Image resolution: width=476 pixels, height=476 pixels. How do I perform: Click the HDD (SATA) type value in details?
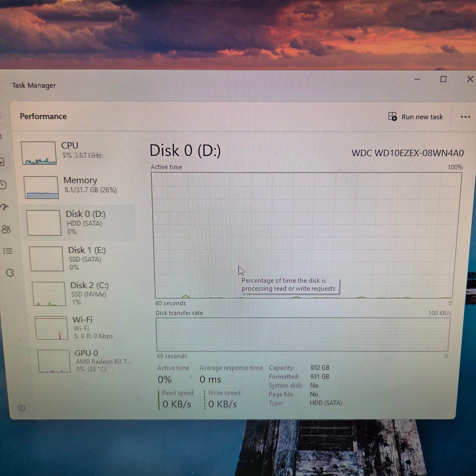coord(326,403)
